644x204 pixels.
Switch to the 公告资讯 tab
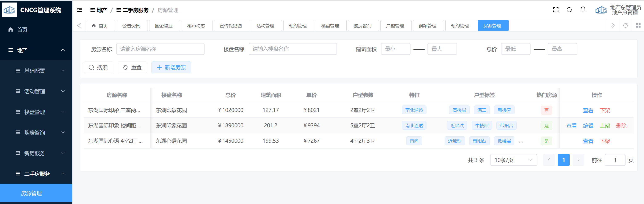pyautogui.click(x=131, y=26)
